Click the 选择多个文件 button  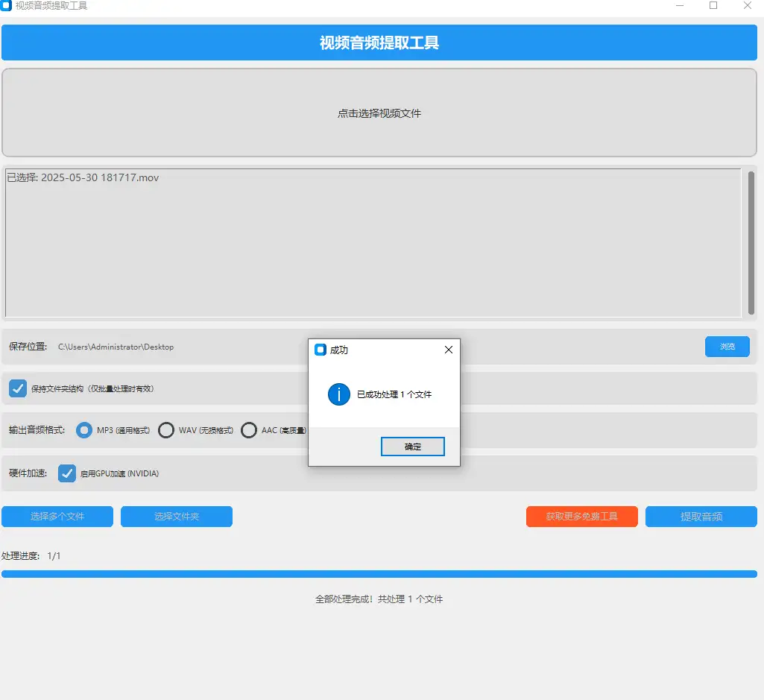(57, 517)
